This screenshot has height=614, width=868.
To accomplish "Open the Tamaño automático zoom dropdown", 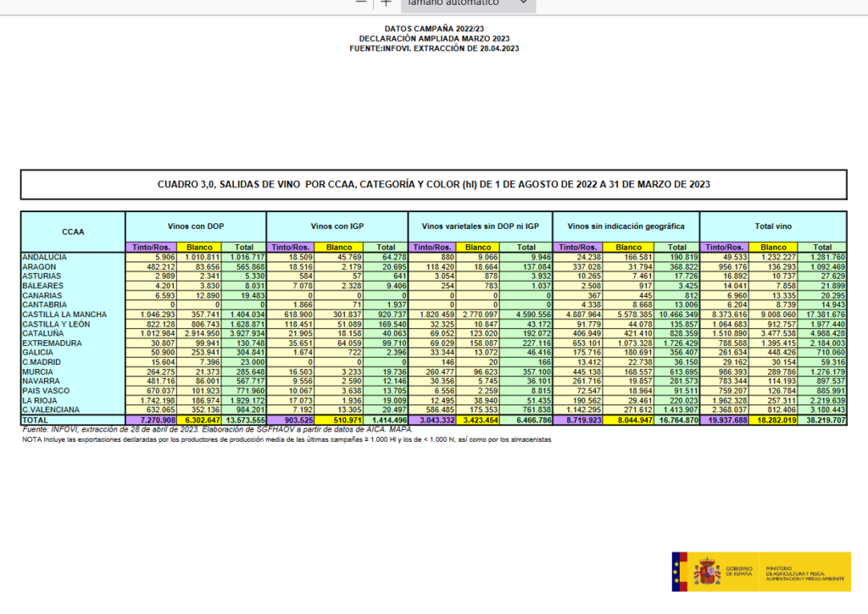I will click(x=467, y=3).
